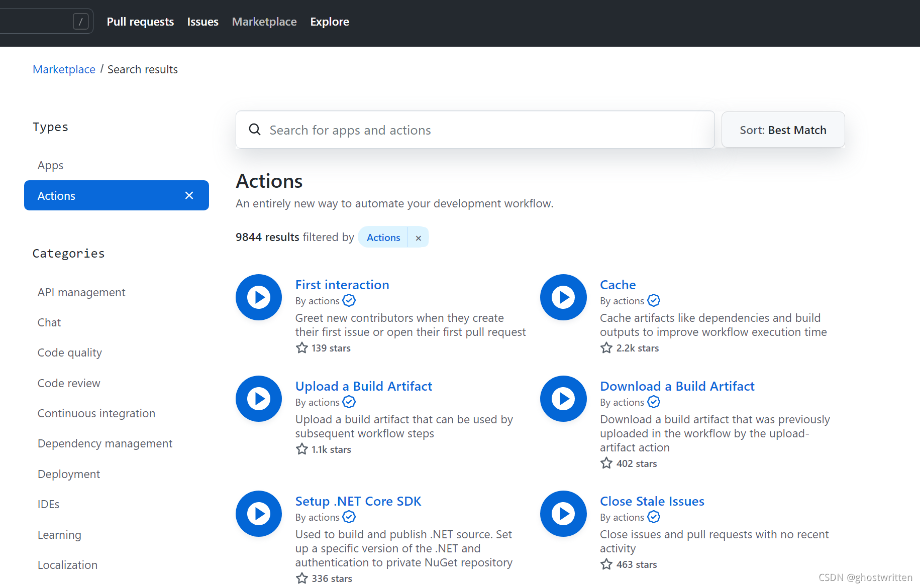This screenshot has width=920, height=588.
Task: Click the star icon next to 402 stars
Action: pyautogui.click(x=606, y=463)
